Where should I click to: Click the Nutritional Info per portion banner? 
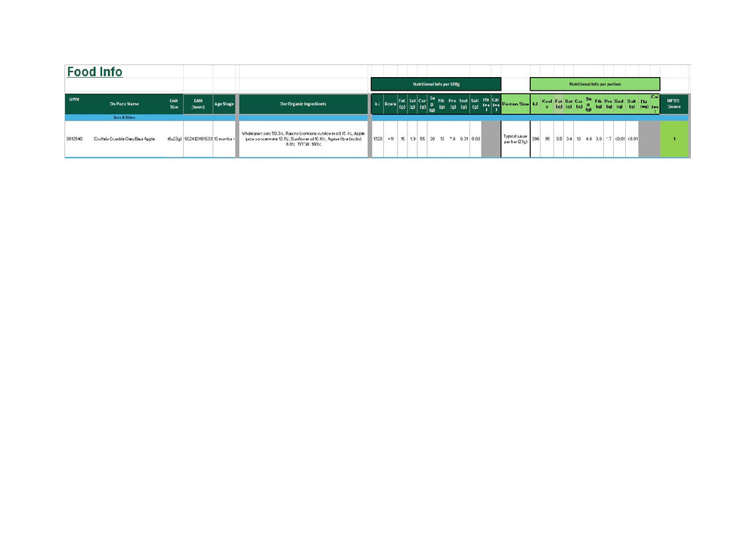click(x=595, y=84)
